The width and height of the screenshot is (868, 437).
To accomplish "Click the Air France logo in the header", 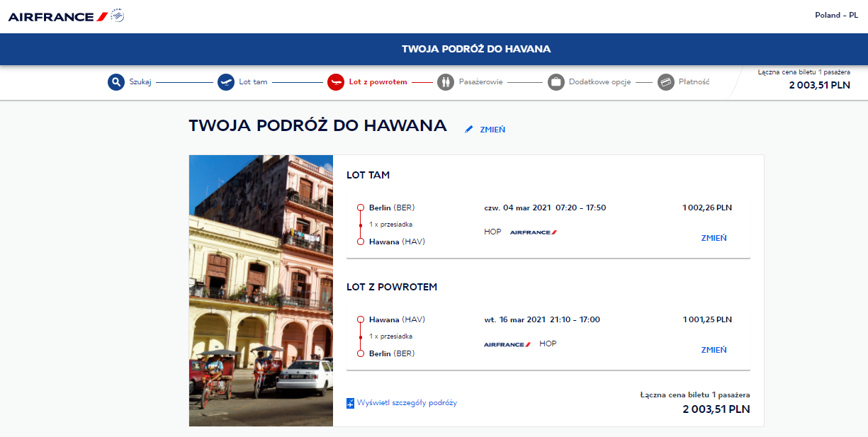I will 67,16.
